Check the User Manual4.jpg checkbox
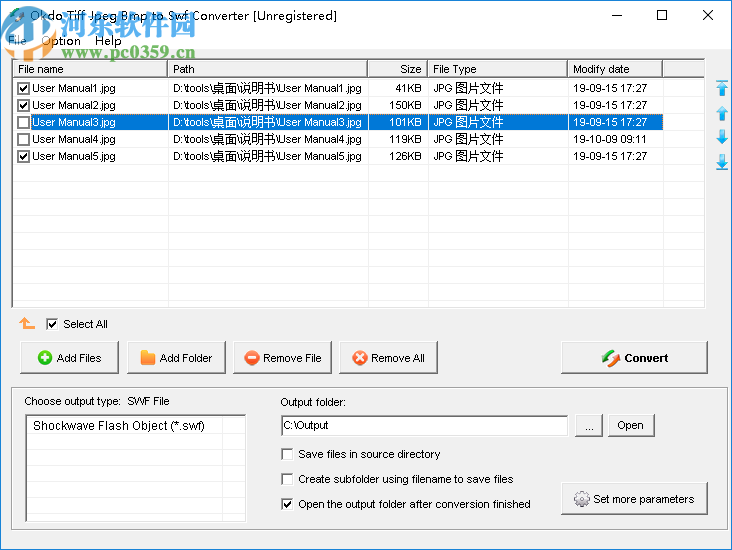 point(23,139)
